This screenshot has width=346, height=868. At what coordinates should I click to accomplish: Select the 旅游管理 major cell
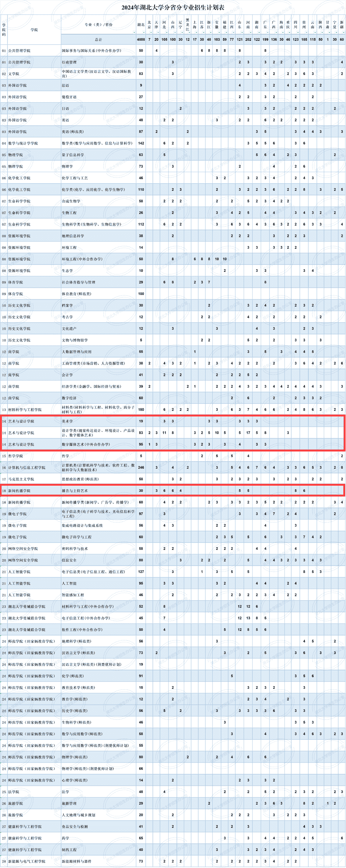pos(98,803)
